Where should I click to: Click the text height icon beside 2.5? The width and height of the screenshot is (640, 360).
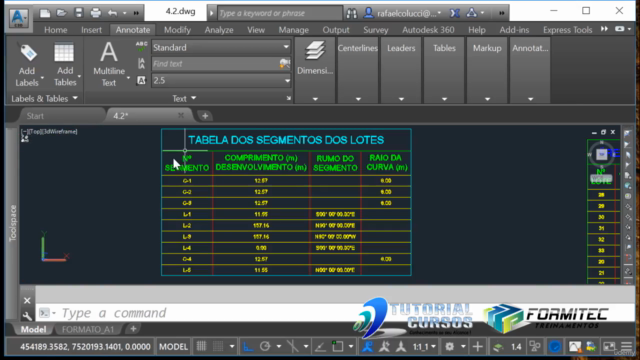(x=141, y=80)
